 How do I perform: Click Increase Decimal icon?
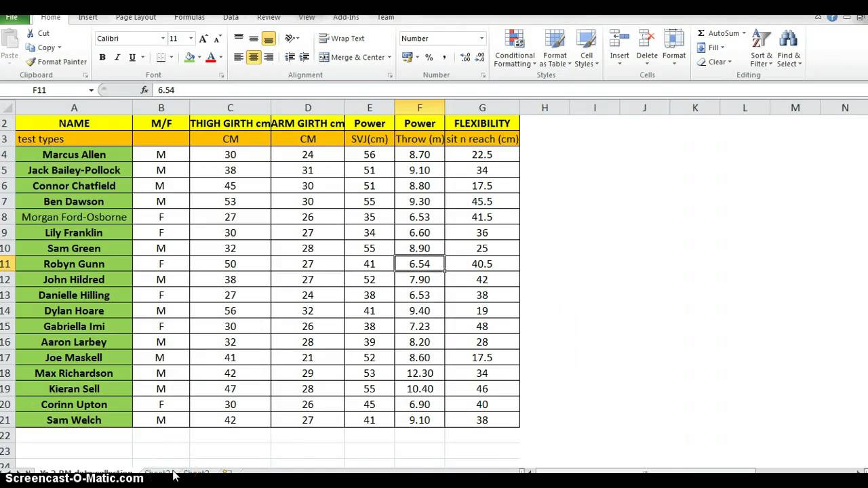point(465,58)
